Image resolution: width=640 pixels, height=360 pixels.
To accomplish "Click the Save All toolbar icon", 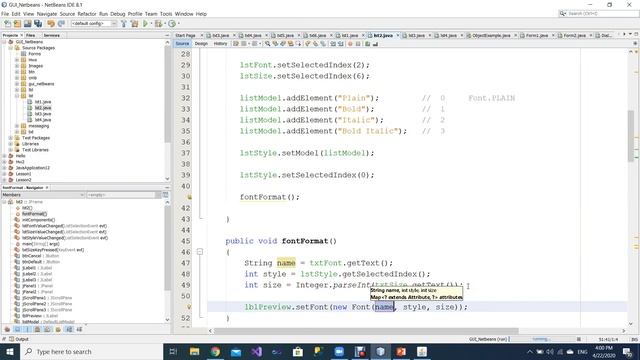I will point(38,24).
